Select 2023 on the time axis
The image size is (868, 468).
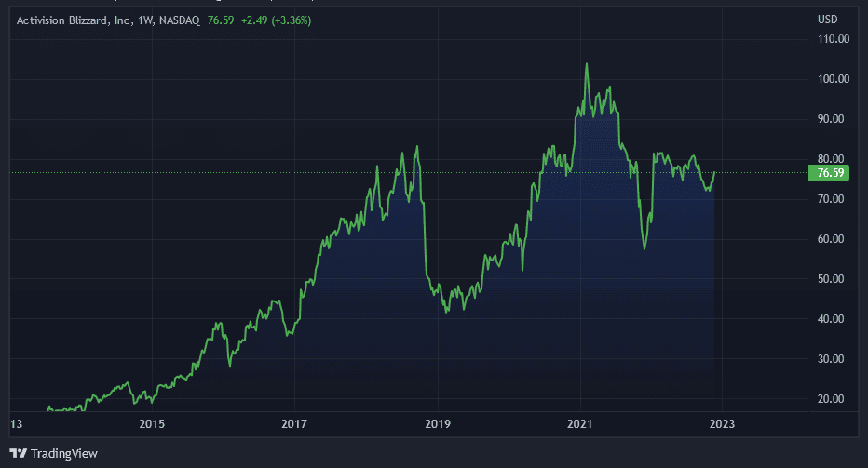click(722, 424)
